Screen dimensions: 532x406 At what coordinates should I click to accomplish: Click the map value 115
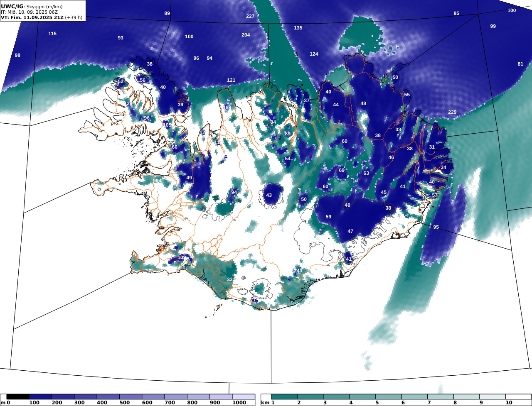coord(52,34)
